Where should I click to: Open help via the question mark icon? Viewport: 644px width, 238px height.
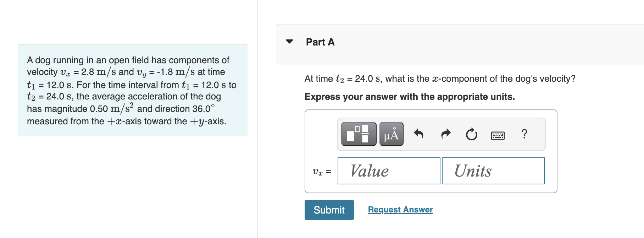(524, 134)
